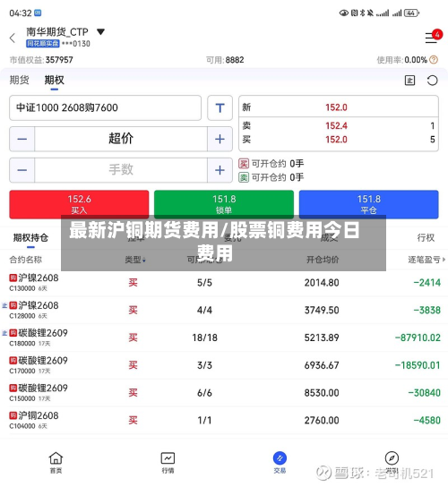
Task: Select the 沪镍2608 C128000 position row
Action: (x=224, y=311)
